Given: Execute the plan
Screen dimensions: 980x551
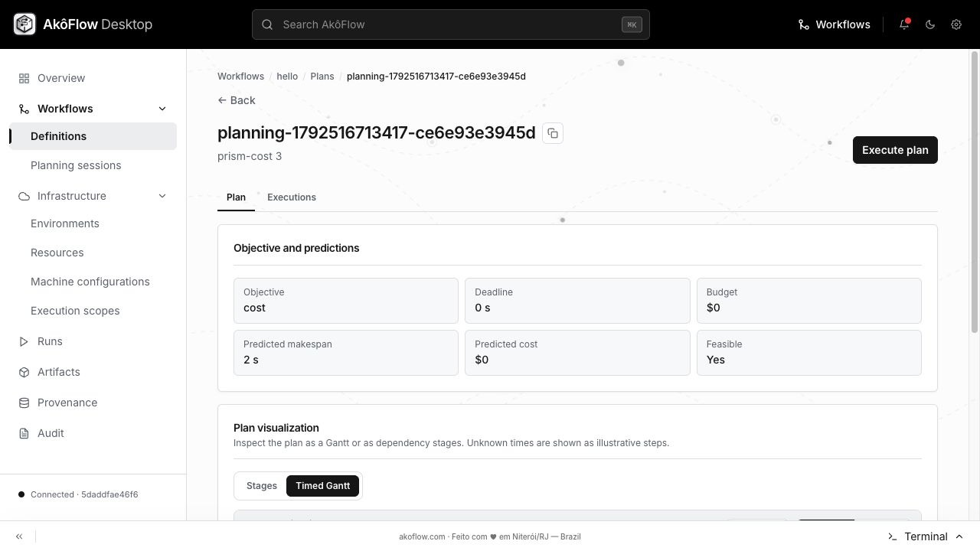Looking at the screenshot, I should pos(895,150).
